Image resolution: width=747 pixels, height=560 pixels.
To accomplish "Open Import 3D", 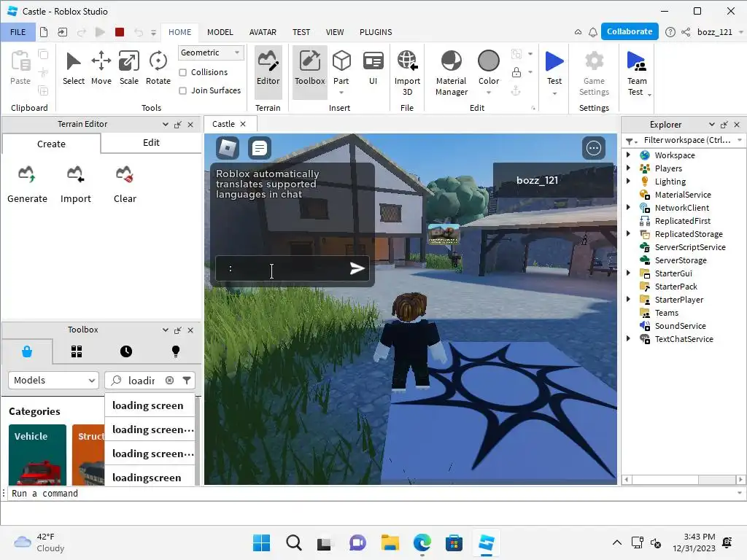I will (407, 73).
